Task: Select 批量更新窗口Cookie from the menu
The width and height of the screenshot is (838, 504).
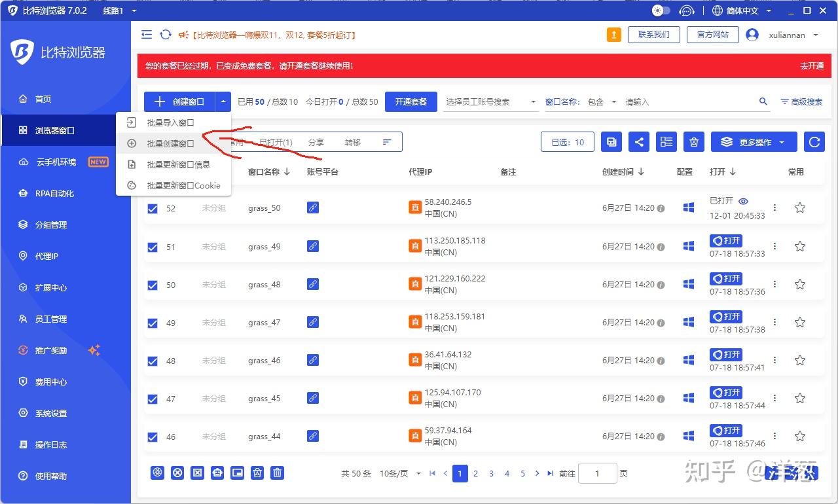Action: click(173, 185)
